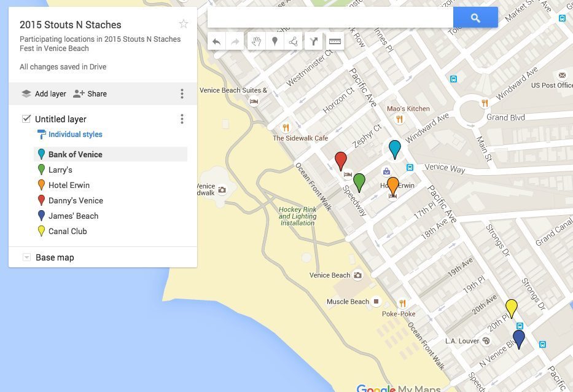
Task: Open map options menu beside Share
Action: click(182, 94)
